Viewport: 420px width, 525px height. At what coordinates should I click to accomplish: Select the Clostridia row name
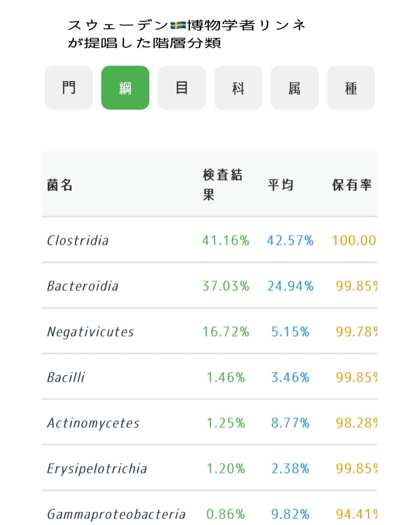tap(78, 240)
